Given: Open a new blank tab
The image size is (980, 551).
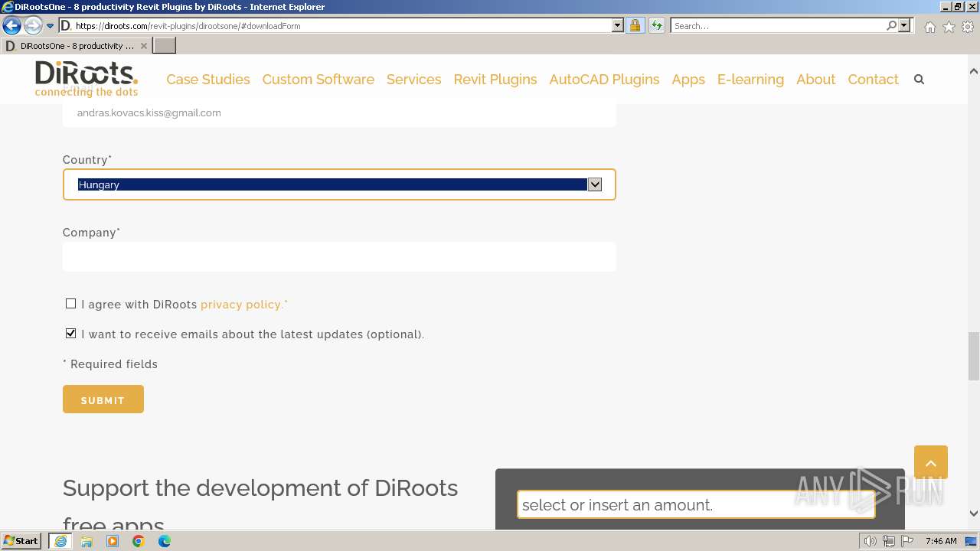Looking at the screenshot, I should tap(165, 46).
